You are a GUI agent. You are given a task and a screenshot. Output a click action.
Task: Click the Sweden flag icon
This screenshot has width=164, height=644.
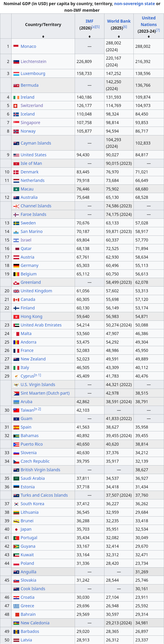click(x=16, y=223)
